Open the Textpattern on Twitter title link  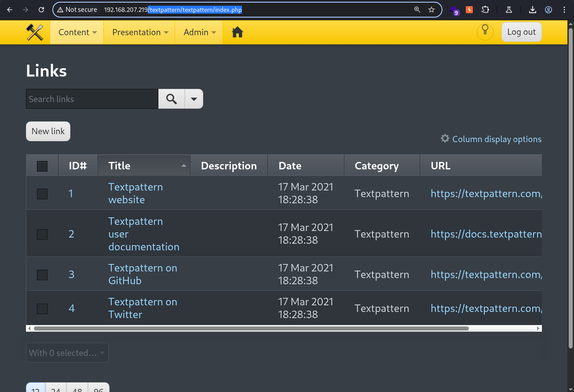coord(143,308)
